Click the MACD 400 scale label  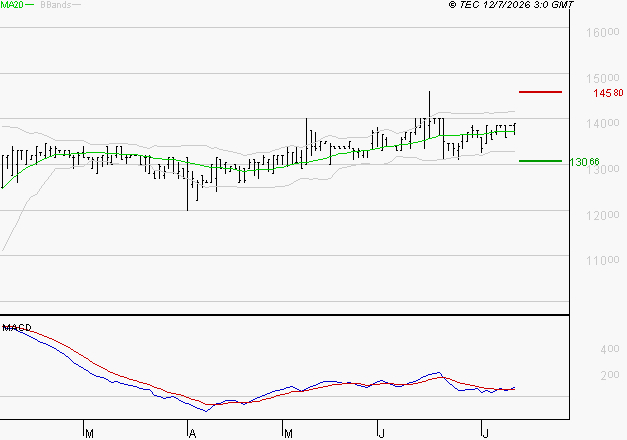click(x=610, y=349)
